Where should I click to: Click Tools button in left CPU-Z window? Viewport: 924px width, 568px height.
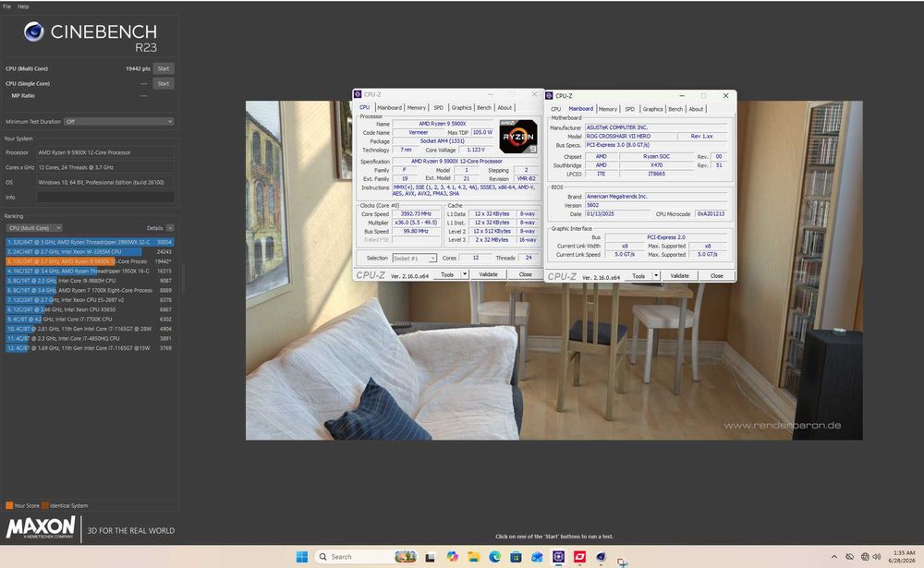click(447, 274)
